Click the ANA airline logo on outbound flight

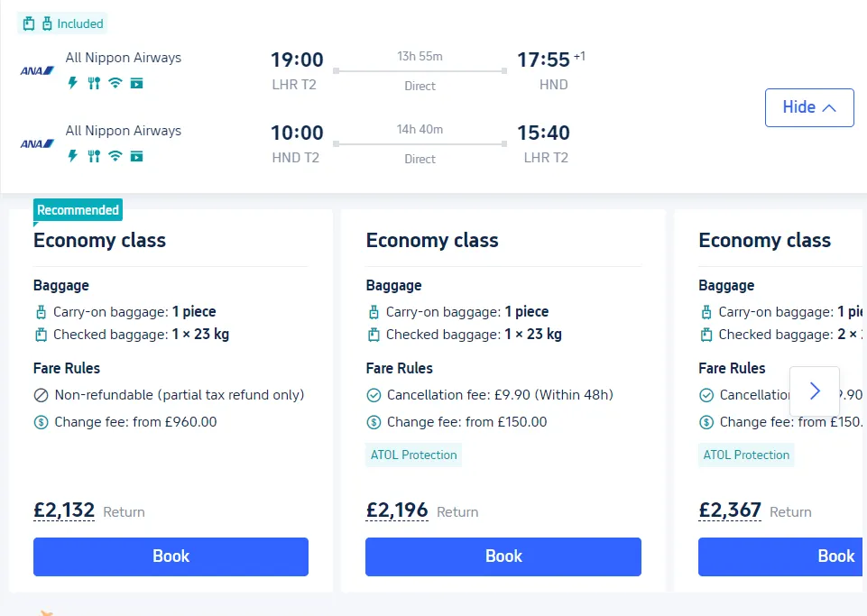[37, 70]
